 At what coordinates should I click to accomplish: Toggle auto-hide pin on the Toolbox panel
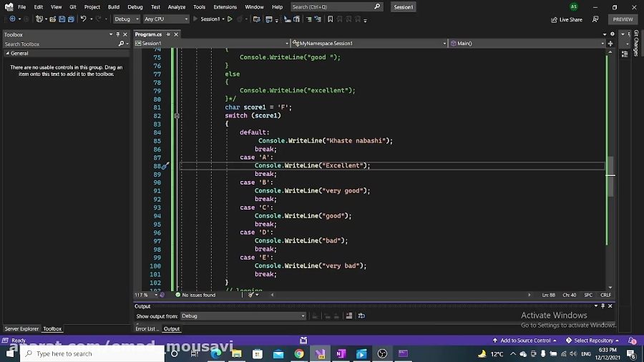(119, 34)
